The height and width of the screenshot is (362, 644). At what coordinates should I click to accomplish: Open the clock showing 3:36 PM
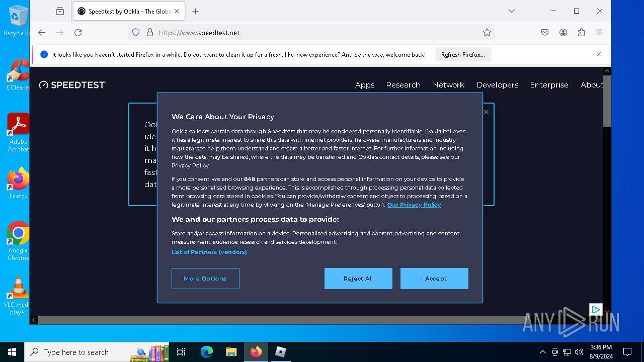(601, 352)
